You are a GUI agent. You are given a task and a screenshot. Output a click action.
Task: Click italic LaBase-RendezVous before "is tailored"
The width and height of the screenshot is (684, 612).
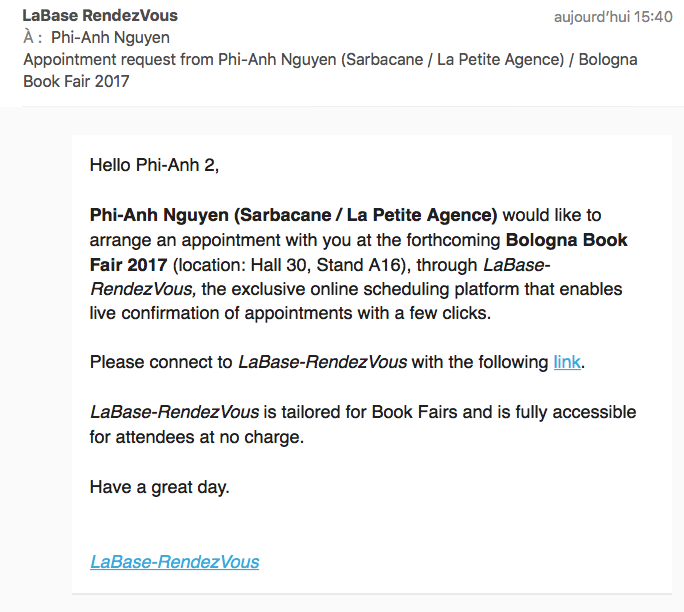[174, 412]
